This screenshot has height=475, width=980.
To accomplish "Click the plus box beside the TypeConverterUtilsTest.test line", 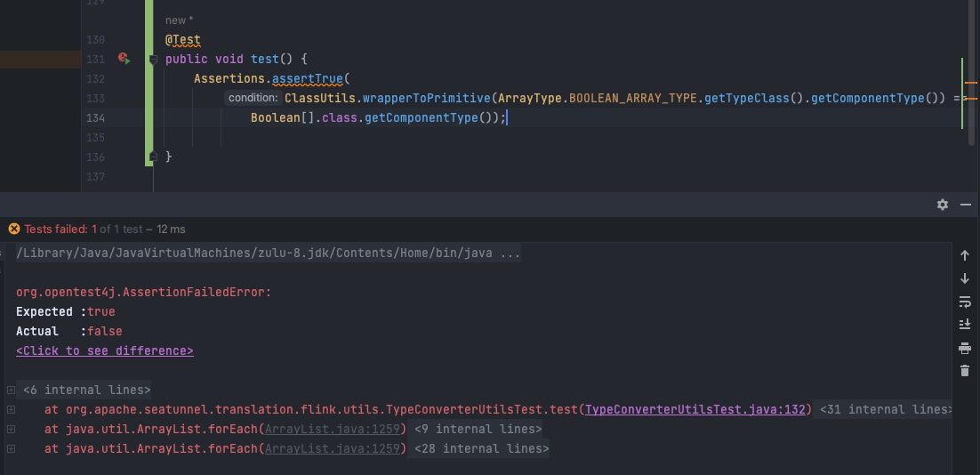I will click(x=11, y=409).
